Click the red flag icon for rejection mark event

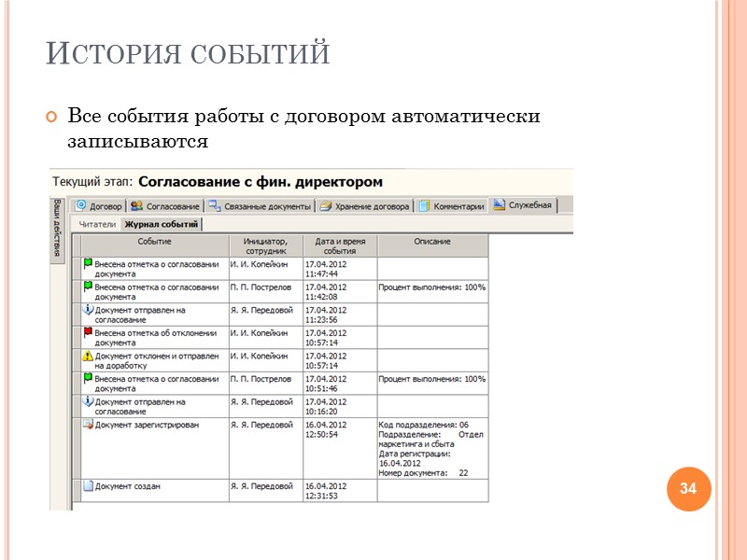pos(88,331)
